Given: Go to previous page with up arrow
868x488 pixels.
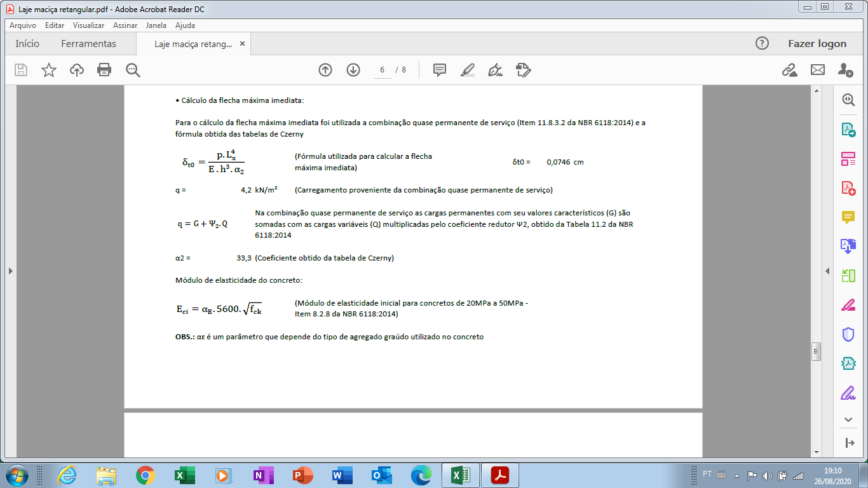Looking at the screenshot, I should click(325, 70).
